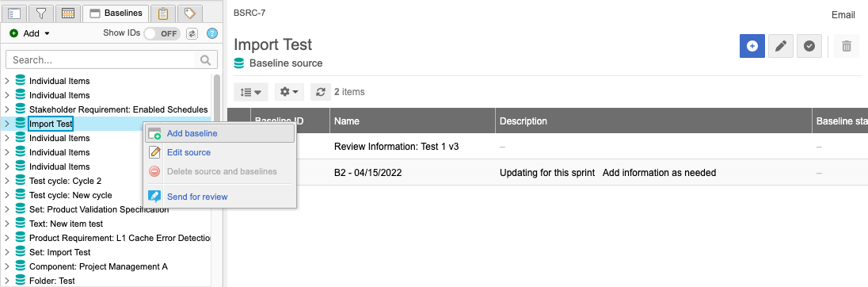The height and width of the screenshot is (287, 868).
Task: Select Import Test in the tree
Action: point(51,124)
